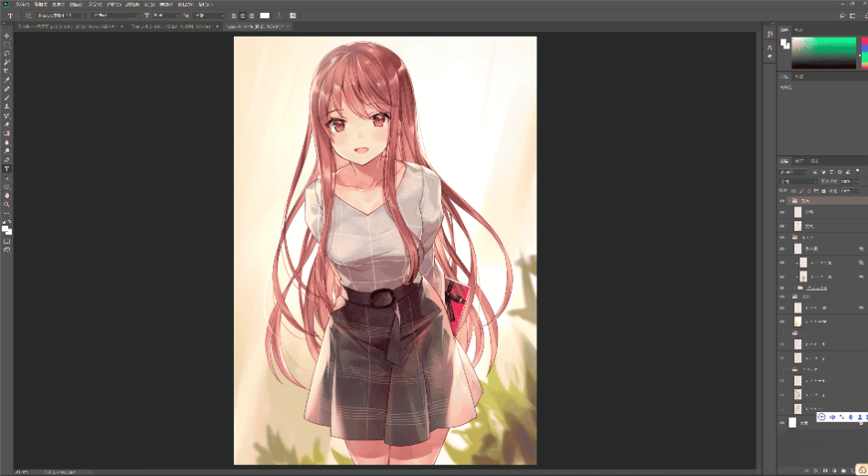Screen dimensions: 868x476
Task: Select the Move tool
Action: (x=6, y=36)
